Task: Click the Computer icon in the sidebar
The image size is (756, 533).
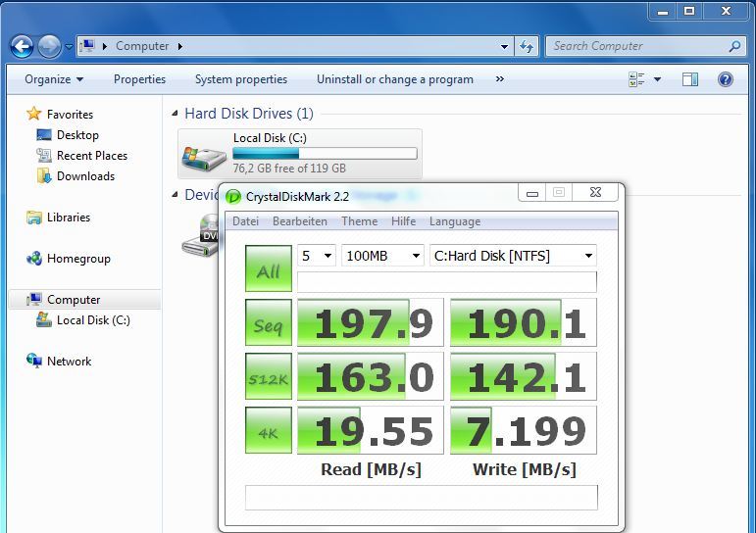Action: [x=34, y=299]
